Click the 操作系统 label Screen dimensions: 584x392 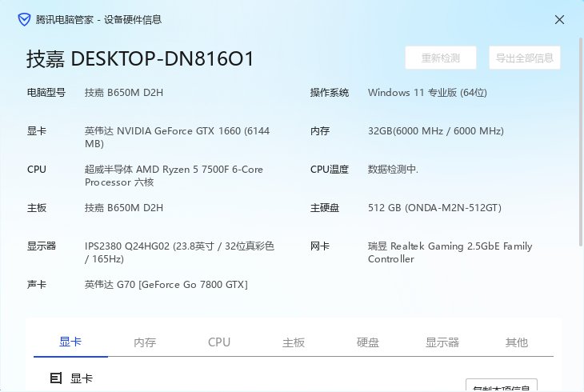tap(330, 93)
